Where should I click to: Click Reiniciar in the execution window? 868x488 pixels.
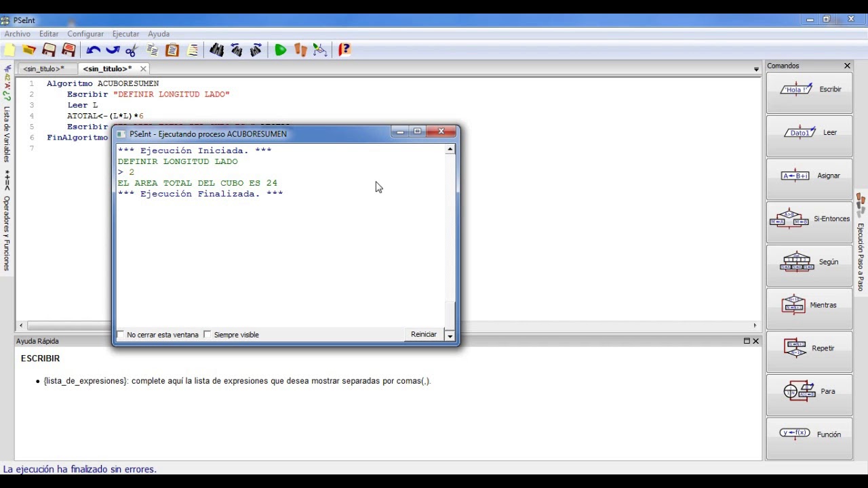(424, 335)
